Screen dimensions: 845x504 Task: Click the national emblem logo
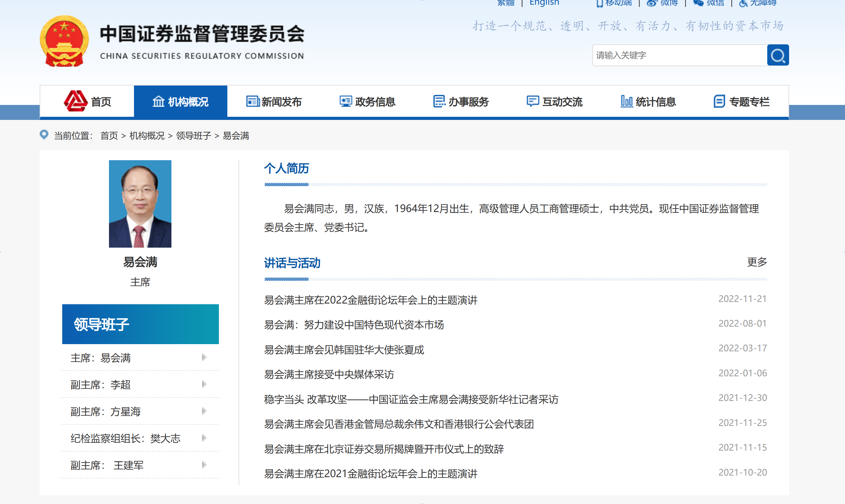[64, 41]
